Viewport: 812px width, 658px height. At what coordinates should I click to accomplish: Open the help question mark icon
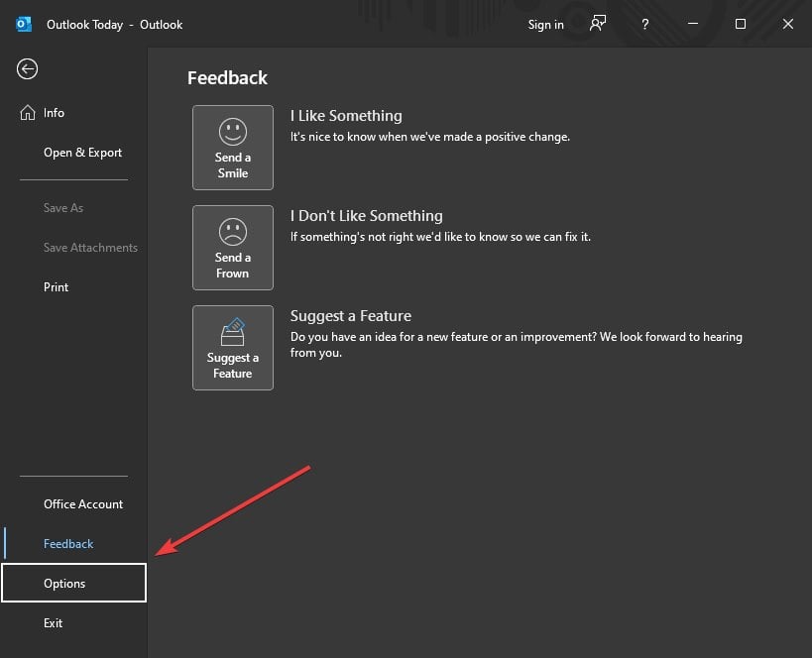pos(644,25)
